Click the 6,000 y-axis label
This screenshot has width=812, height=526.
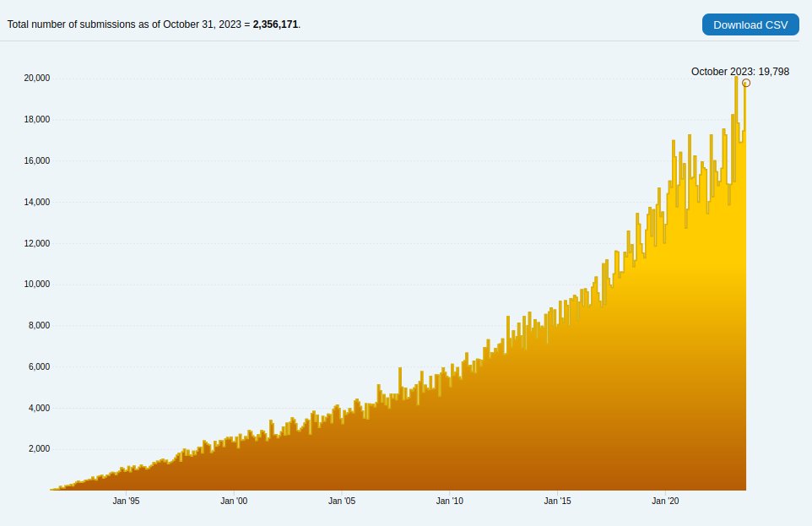pos(39,366)
